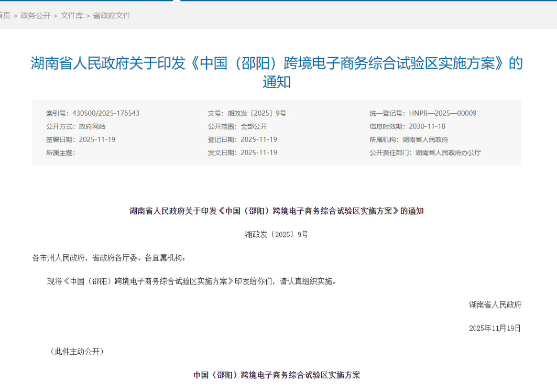Open the 首页 breadcrumb link
Image resolution: width=557 pixels, height=392 pixels.
(4, 16)
